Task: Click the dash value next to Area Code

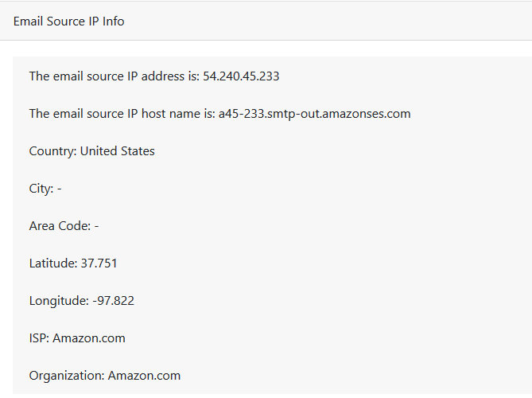Action: (x=96, y=226)
